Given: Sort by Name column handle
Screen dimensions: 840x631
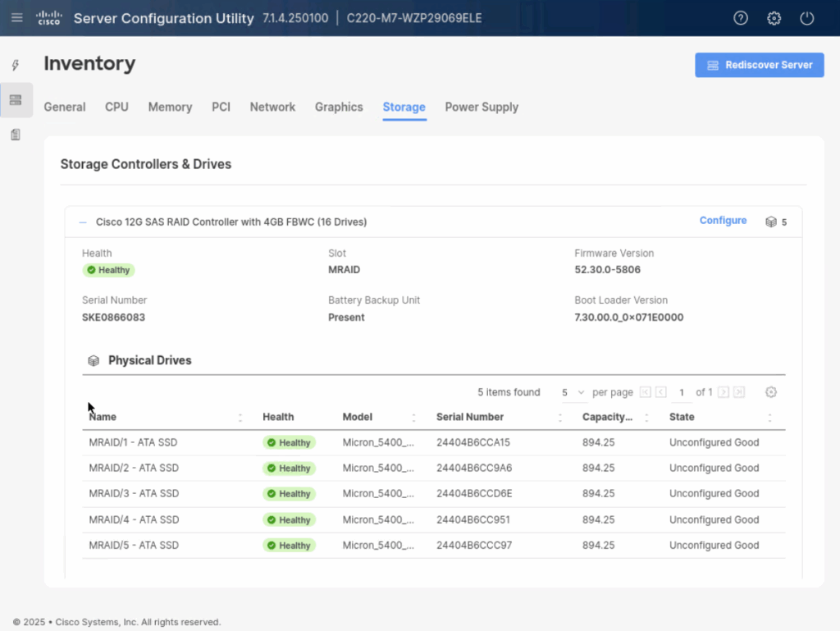Looking at the screenshot, I should [x=240, y=418].
